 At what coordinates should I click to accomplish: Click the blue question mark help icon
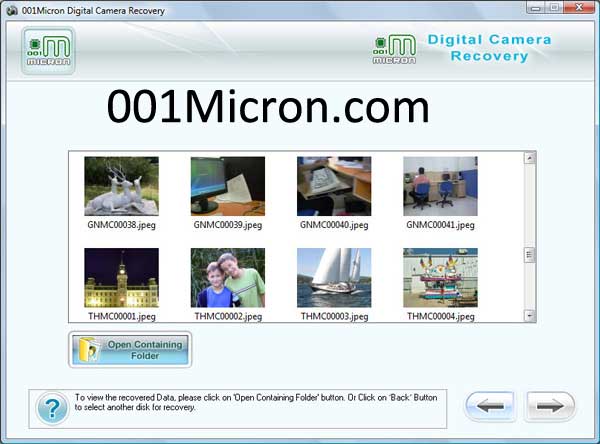coord(52,408)
